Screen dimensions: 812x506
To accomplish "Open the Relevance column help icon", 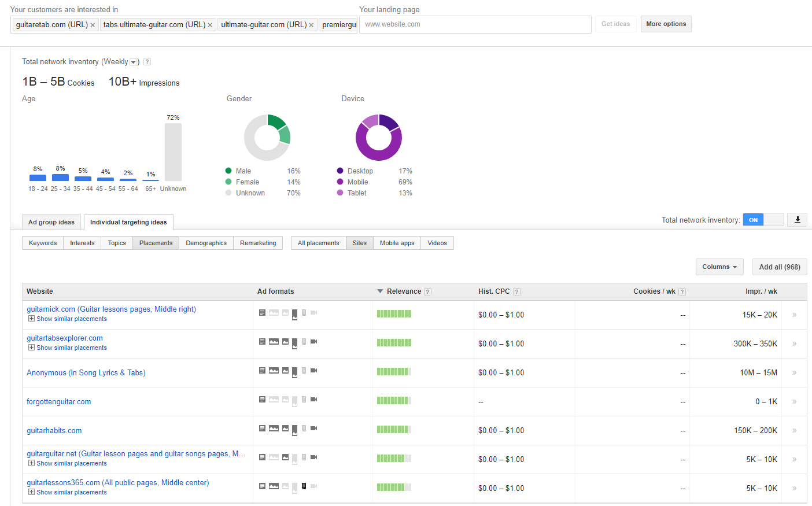I will pyautogui.click(x=427, y=291).
